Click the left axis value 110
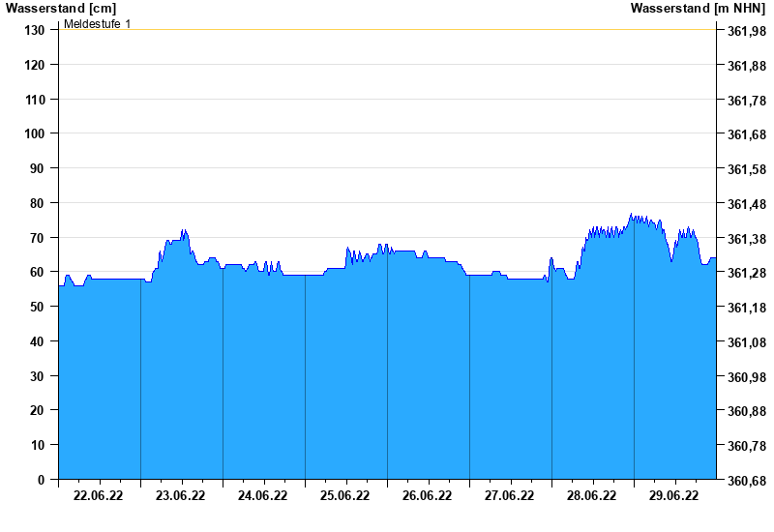 pos(35,100)
